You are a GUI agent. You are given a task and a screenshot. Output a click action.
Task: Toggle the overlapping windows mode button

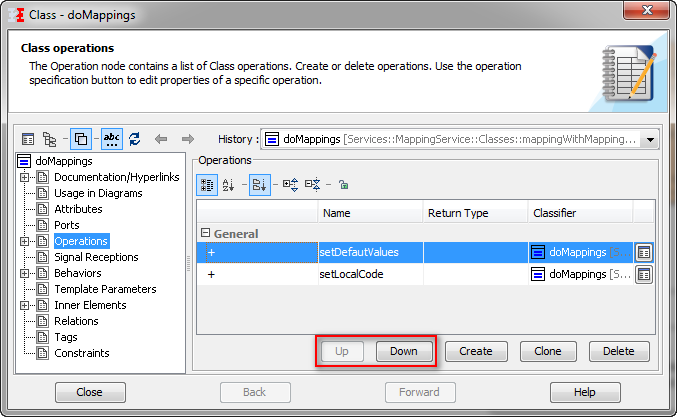pyautogui.click(x=81, y=139)
